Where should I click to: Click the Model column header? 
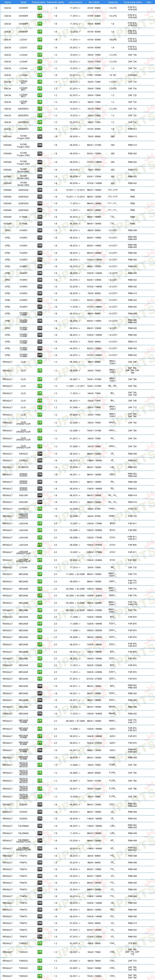click(x=23, y=2)
